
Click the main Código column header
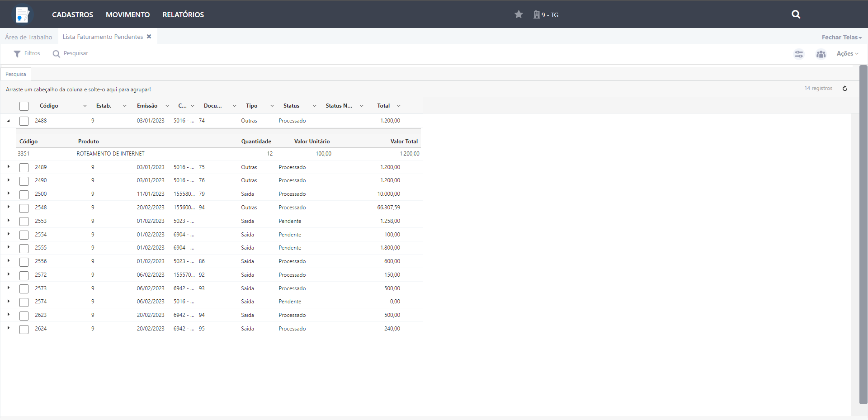click(49, 106)
